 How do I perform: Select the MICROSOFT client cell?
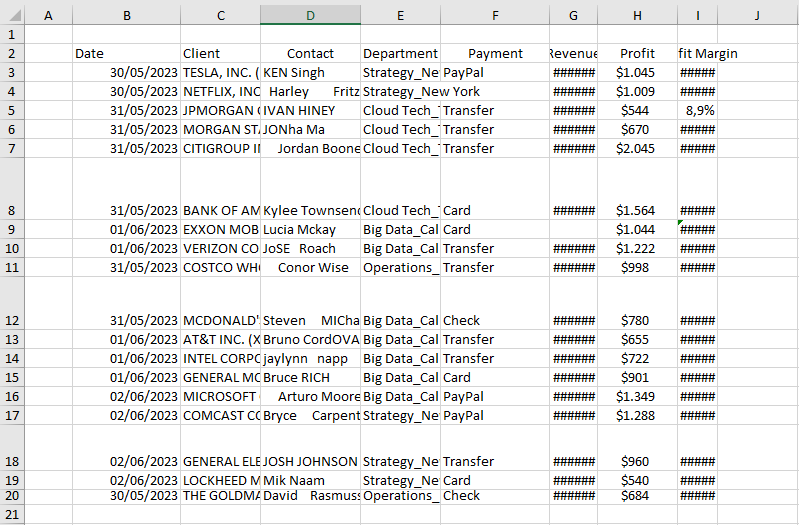pos(220,396)
